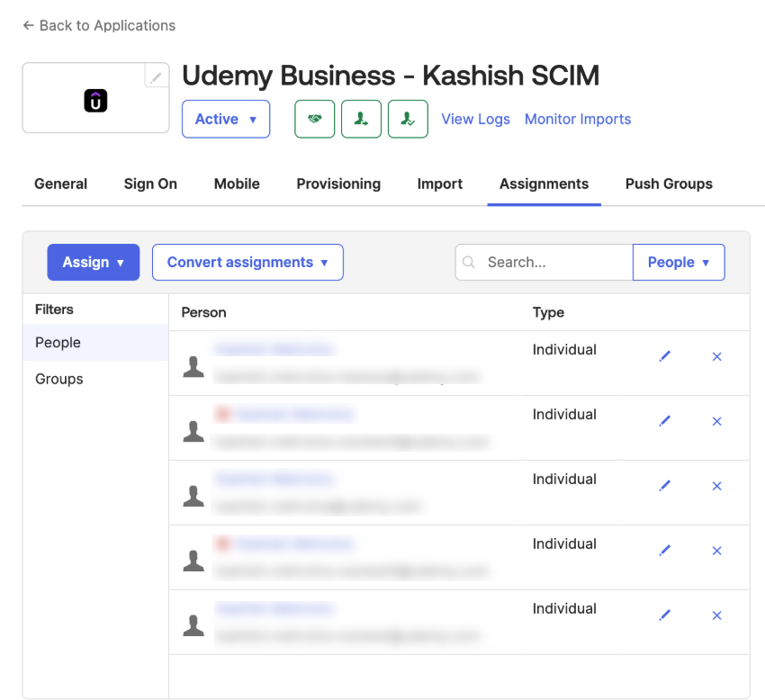Select the person-with-arrow provisioning icon
Image resolution: width=765 pixels, height=700 pixels.
[361, 119]
